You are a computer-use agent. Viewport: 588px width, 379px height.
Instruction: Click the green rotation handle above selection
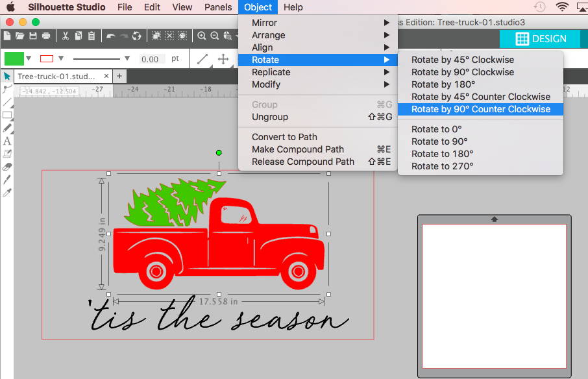[x=219, y=153]
